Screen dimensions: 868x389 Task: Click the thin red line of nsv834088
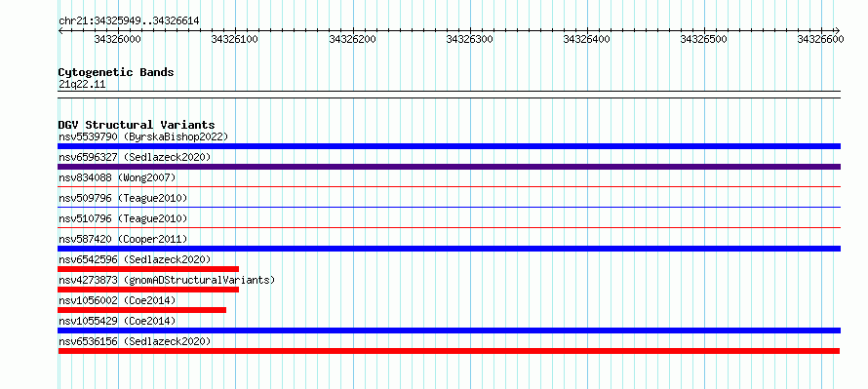pyautogui.click(x=449, y=187)
